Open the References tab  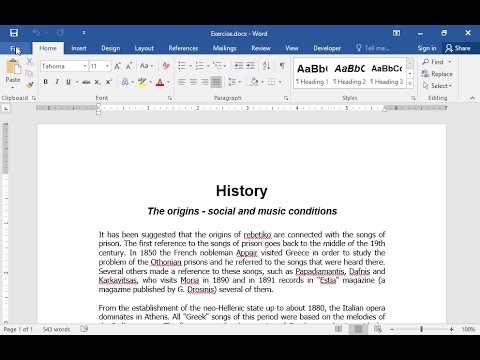pyautogui.click(x=183, y=48)
